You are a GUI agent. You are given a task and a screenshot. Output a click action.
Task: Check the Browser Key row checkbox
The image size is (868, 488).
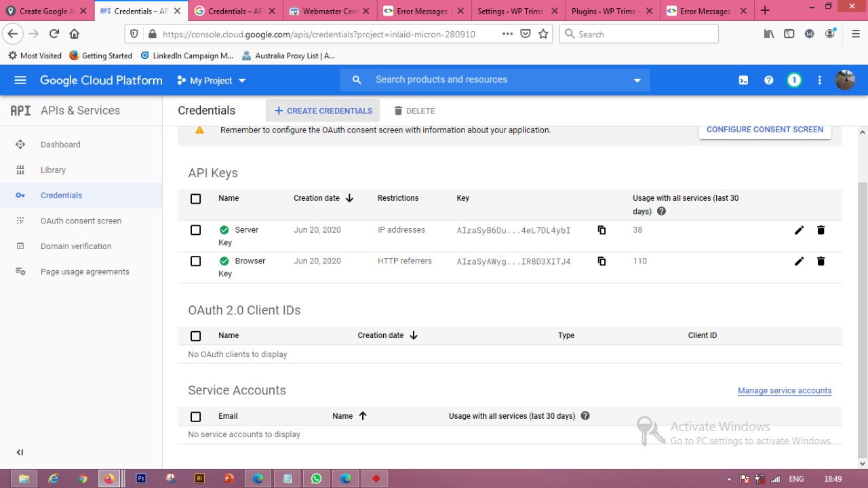pos(196,261)
